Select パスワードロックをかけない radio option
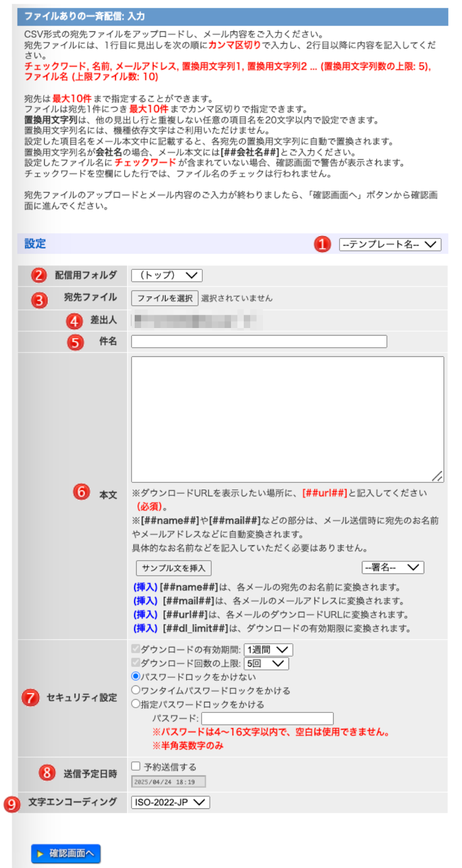 coord(136,676)
